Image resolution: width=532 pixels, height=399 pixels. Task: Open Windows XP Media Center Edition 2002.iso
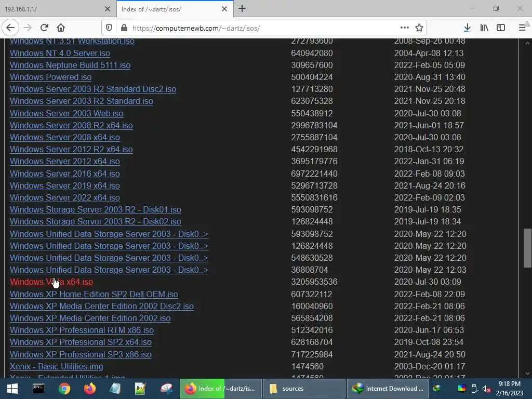(x=90, y=318)
